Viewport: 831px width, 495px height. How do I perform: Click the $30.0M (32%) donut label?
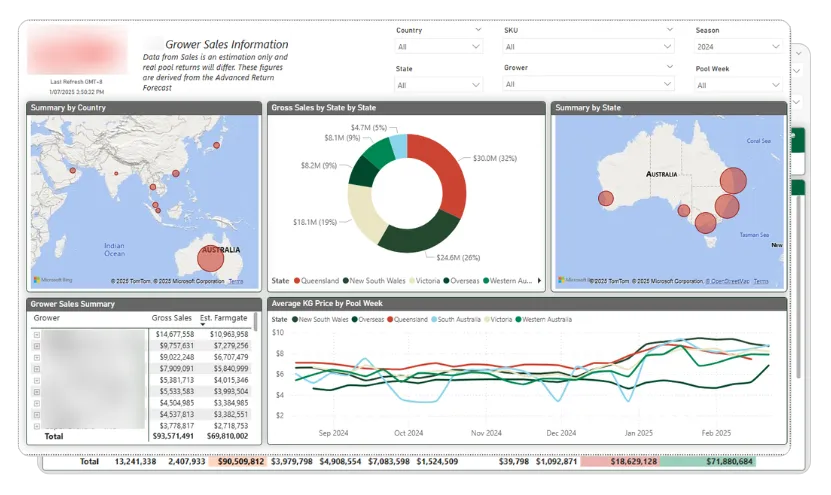click(x=495, y=158)
